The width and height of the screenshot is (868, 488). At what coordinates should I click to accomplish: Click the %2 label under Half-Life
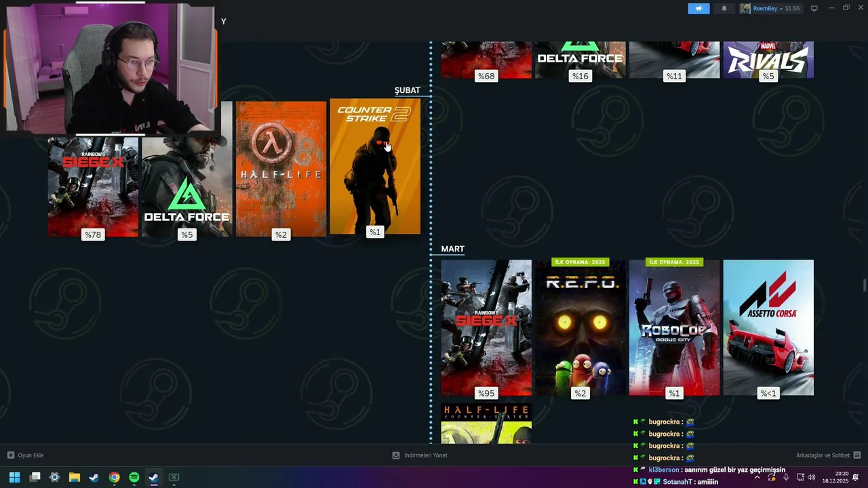point(281,235)
